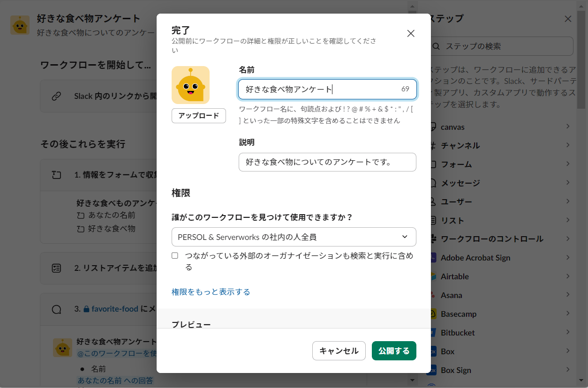Image resolution: width=588 pixels, height=388 pixels.
Task: Click the アップロード button
Action: pos(199,116)
